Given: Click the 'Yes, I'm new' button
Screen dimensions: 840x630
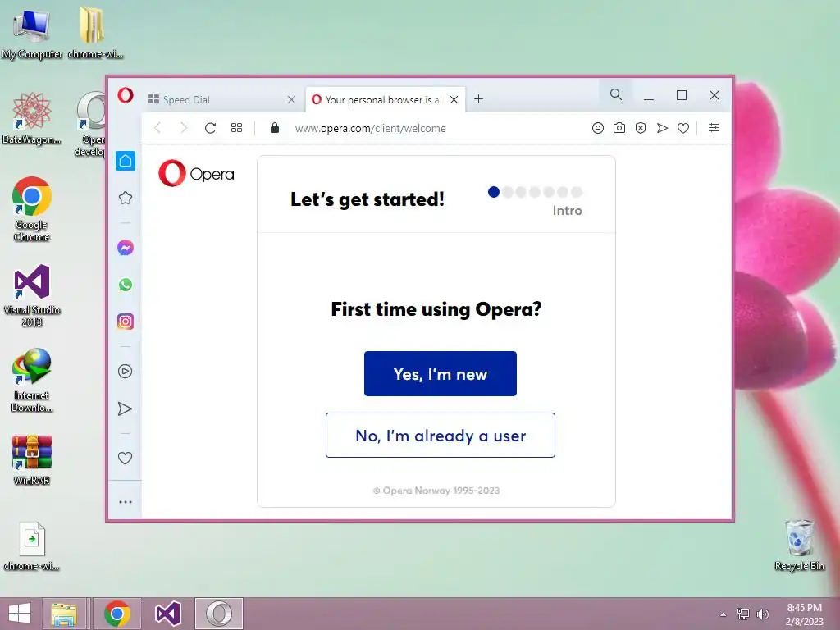Looking at the screenshot, I should [441, 374].
